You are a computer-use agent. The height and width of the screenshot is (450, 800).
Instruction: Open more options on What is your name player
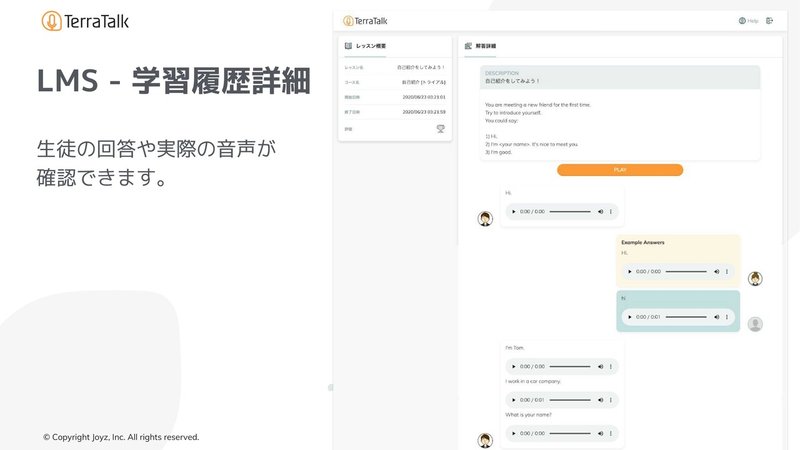click(611, 434)
